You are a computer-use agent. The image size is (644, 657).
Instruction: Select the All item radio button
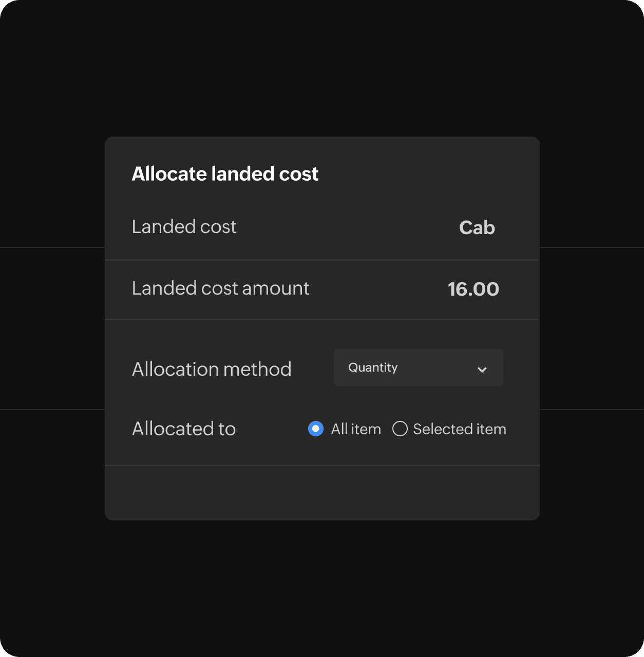pos(316,429)
